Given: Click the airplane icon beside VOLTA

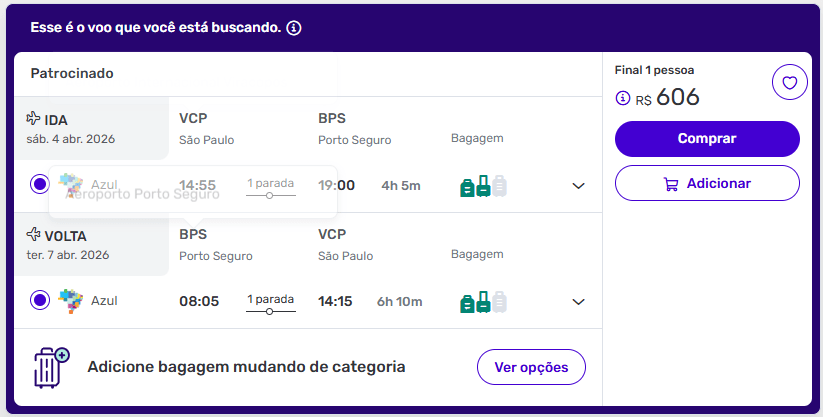Looking at the screenshot, I should click(34, 236).
